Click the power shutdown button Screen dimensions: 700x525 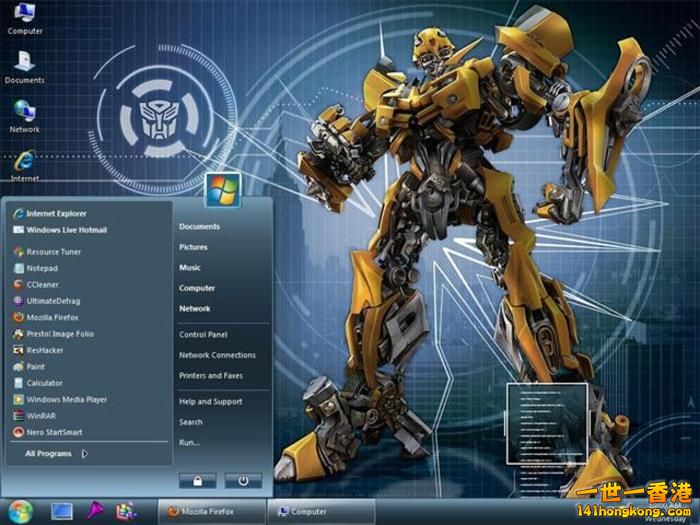pos(243,481)
